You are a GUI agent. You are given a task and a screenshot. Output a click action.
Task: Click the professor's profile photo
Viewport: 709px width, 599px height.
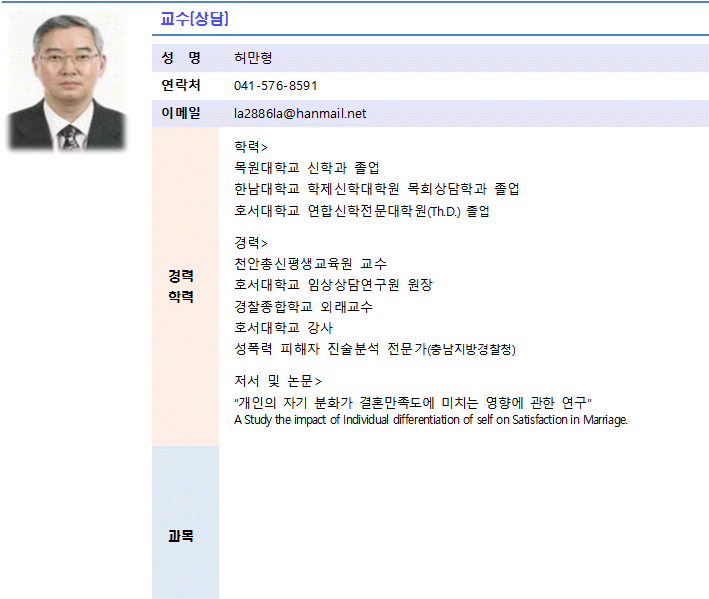[67, 82]
